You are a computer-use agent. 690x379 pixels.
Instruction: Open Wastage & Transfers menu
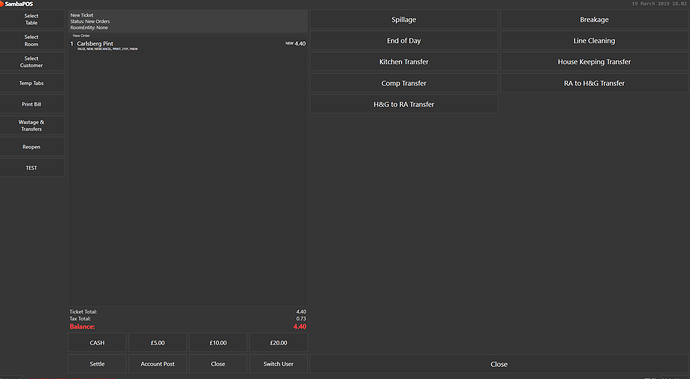pos(32,125)
